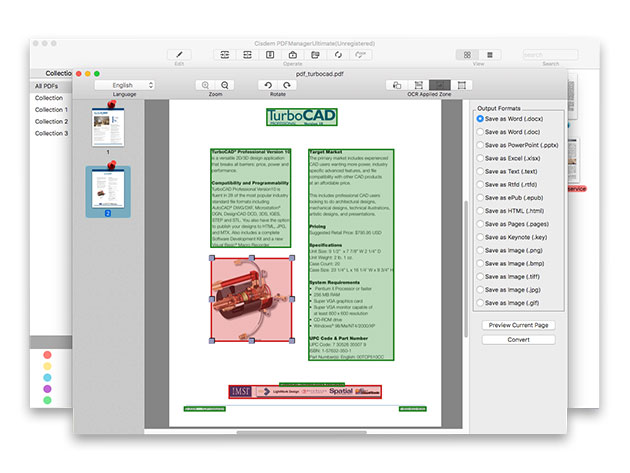Open Collection 2 in sidebar
Screen dimensions: 630x473
51,121
